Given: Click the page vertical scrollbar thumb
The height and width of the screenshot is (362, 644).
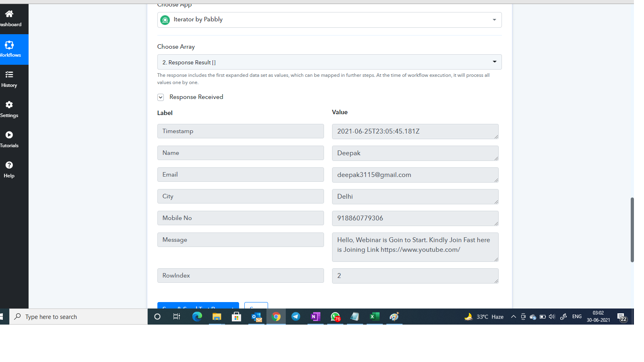Looking at the screenshot, I should 632,230.
